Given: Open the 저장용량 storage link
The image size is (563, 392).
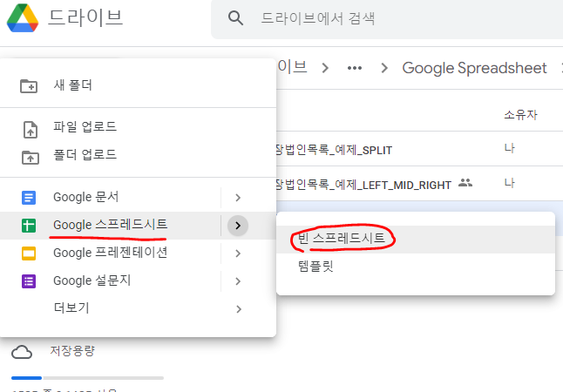Looking at the screenshot, I should pos(72,351).
